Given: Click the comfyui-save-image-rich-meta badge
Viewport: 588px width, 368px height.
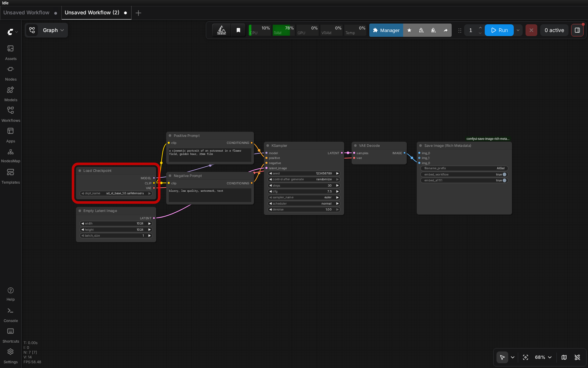Looking at the screenshot, I should (x=488, y=139).
